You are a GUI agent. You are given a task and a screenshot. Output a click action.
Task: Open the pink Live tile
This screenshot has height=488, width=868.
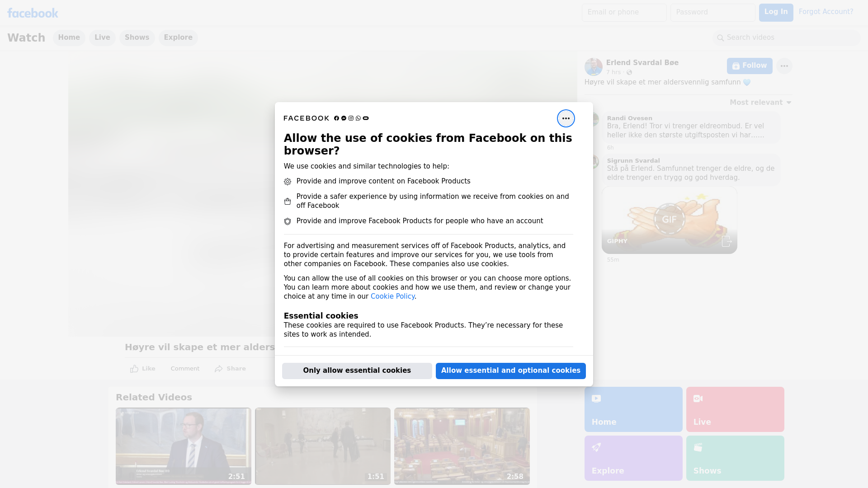tap(735, 409)
